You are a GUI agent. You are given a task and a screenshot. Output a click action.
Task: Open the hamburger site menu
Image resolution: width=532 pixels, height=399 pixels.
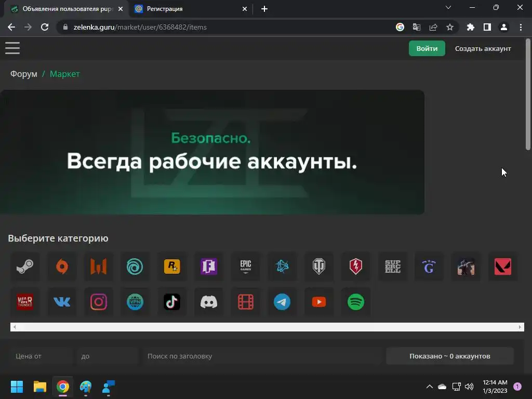point(12,48)
